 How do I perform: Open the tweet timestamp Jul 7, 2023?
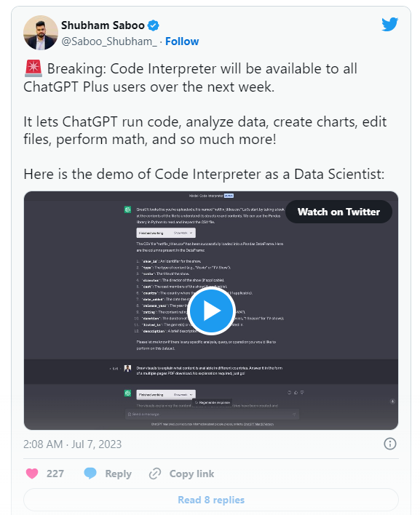(x=72, y=444)
